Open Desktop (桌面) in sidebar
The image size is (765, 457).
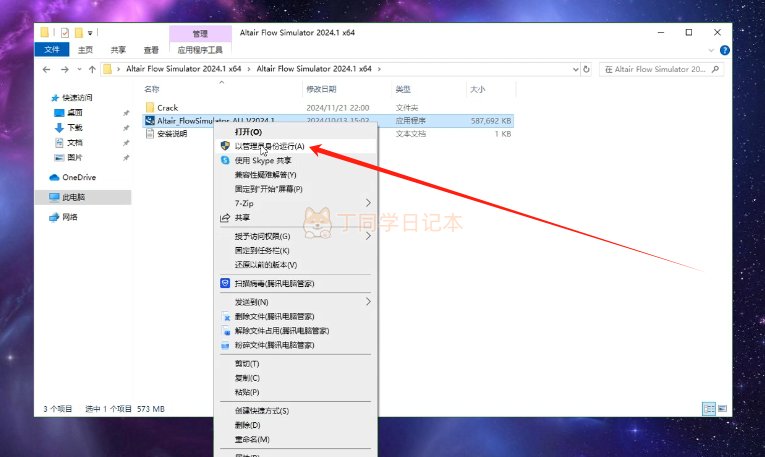click(x=74, y=113)
